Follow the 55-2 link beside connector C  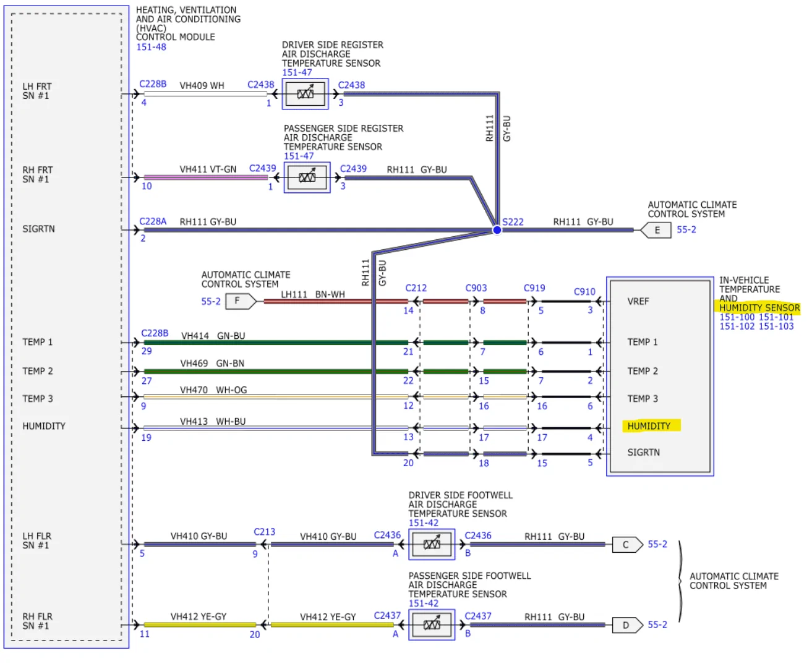[657, 544]
